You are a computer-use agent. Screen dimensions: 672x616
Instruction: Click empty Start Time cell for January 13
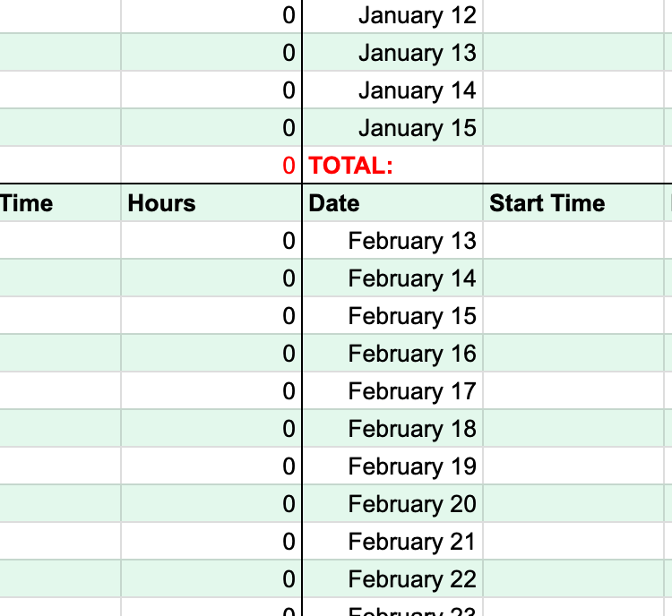575,53
